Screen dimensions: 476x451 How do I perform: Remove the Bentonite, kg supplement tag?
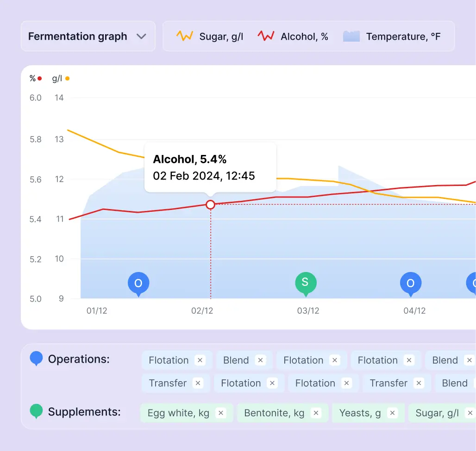point(316,413)
